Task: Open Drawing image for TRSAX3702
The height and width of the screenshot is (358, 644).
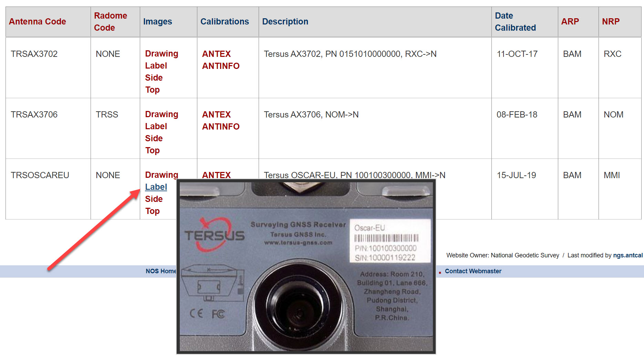Action: click(x=161, y=54)
